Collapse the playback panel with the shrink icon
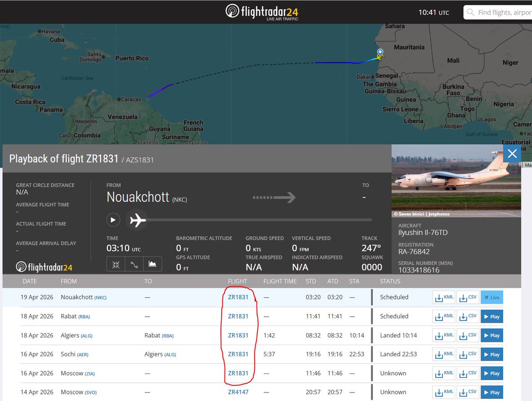The width and height of the screenshot is (532, 401). [115, 264]
